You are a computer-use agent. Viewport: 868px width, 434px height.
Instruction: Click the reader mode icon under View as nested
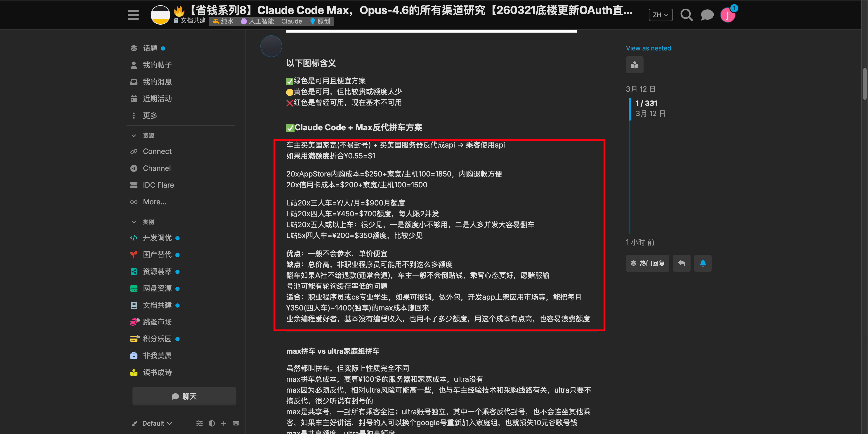click(x=634, y=65)
